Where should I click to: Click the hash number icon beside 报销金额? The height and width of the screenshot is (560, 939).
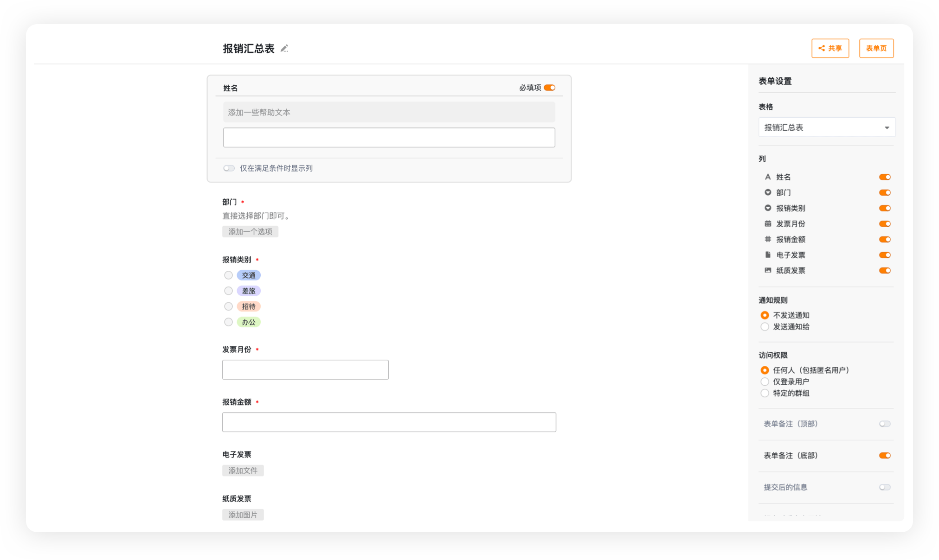click(768, 239)
